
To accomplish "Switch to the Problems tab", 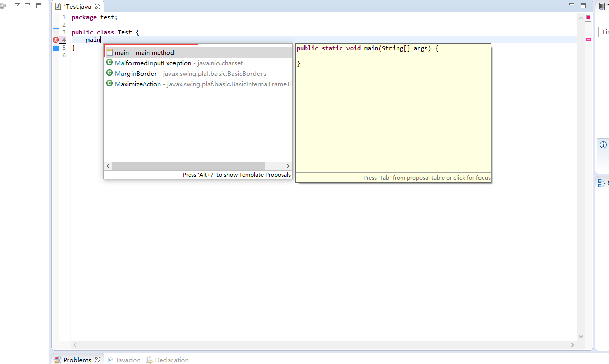I will click(77, 360).
